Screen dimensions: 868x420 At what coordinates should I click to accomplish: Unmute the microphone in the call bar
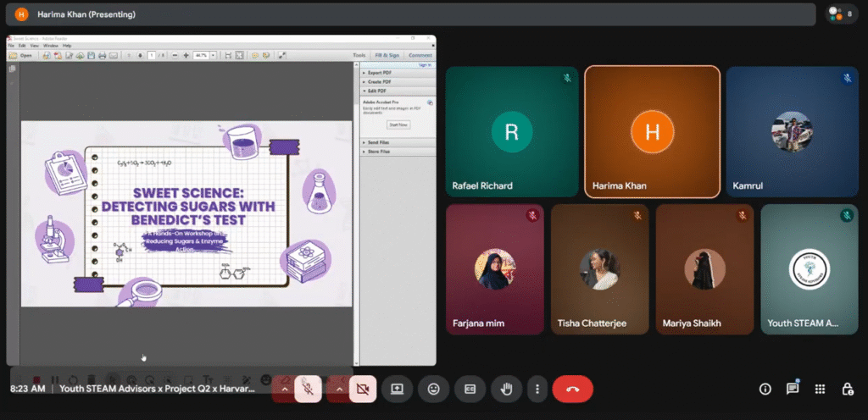[309, 389]
